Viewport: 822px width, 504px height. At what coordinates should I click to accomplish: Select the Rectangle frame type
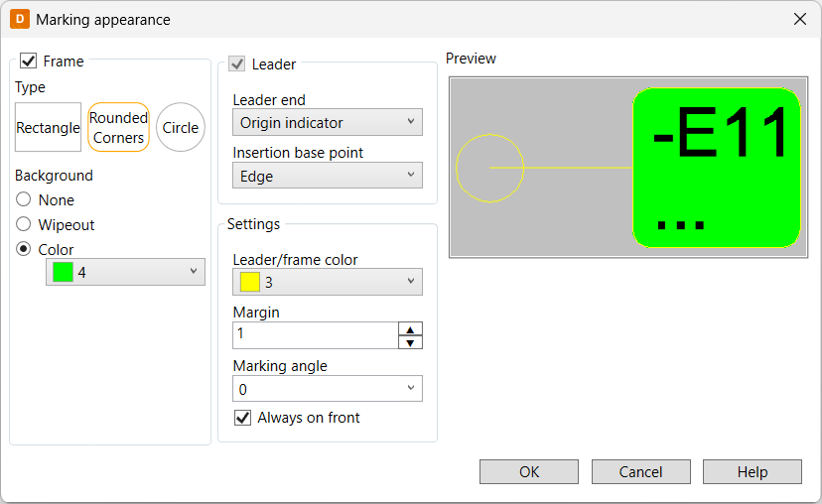[x=48, y=127]
